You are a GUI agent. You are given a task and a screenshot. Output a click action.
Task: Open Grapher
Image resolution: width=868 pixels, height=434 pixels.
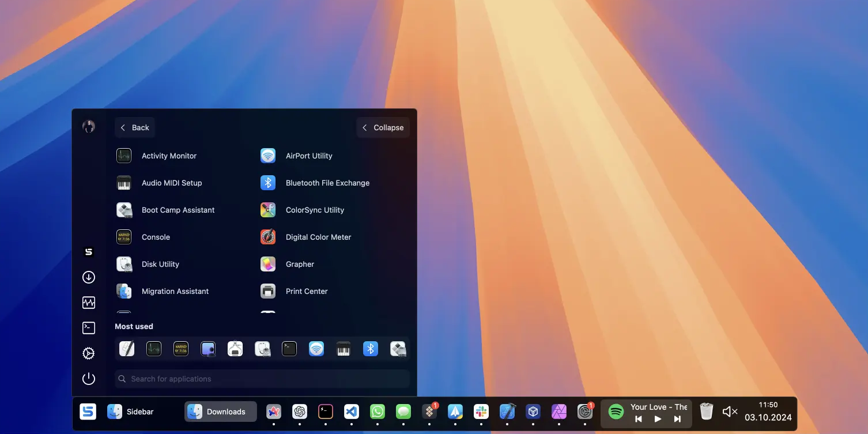pyautogui.click(x=300, y=264)
